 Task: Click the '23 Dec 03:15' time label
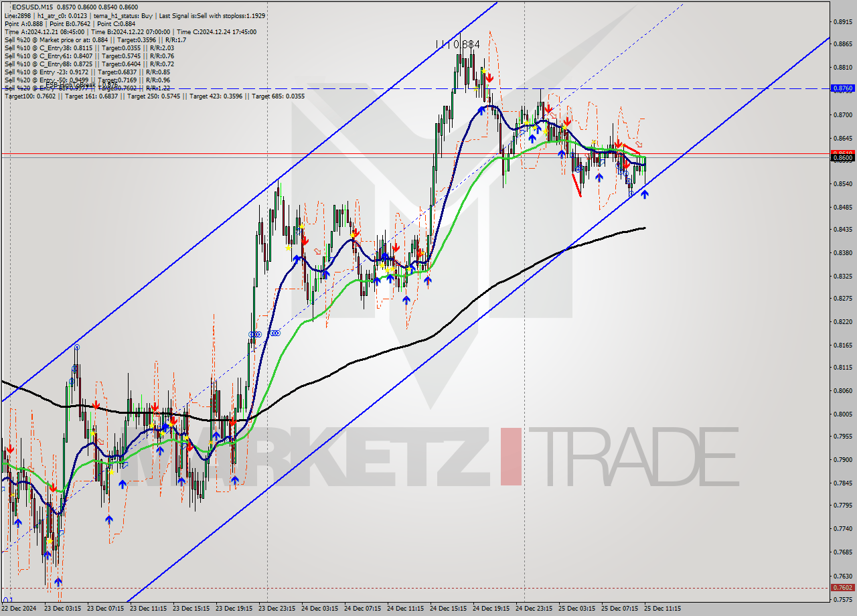62,609
